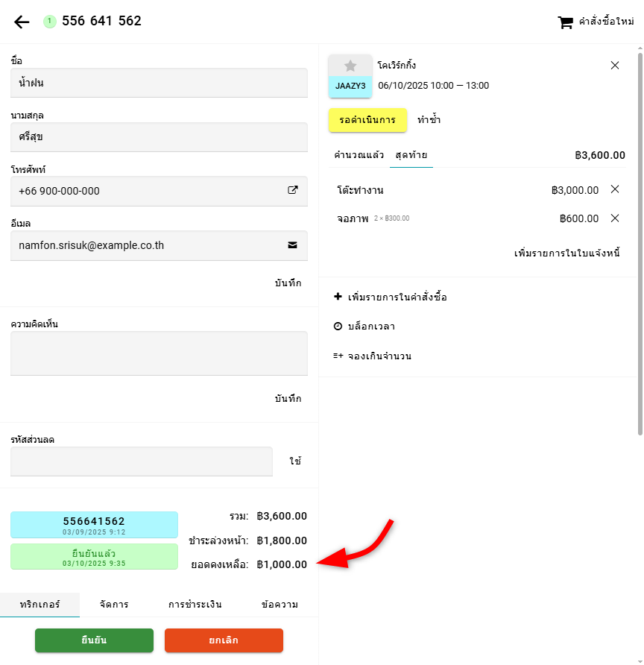644x665 pixels.
Task: Close the โคเวิร์กกิ้ง booking card
Action: tap(615, 66)
